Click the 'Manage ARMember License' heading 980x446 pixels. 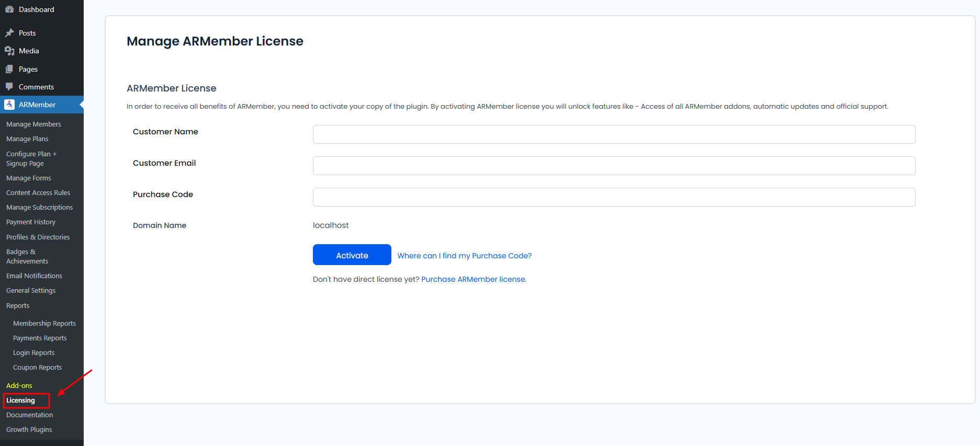click(x=215, y=41)
